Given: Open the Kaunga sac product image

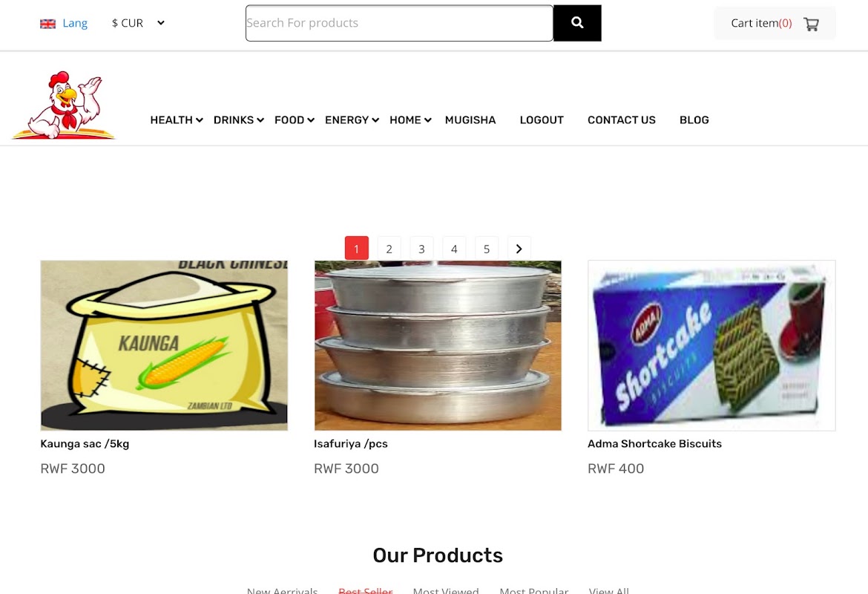Looking at the screenshot, I should tap(164, 345).
